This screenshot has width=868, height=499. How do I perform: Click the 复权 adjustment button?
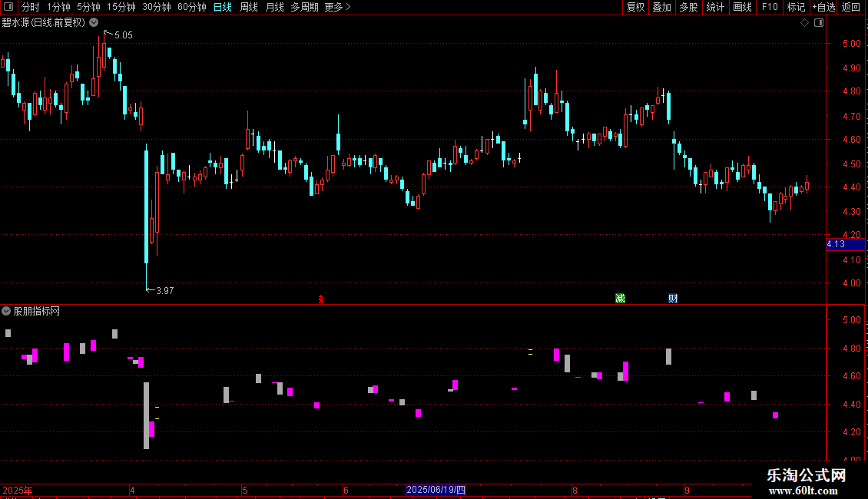(x=635, y=7)
